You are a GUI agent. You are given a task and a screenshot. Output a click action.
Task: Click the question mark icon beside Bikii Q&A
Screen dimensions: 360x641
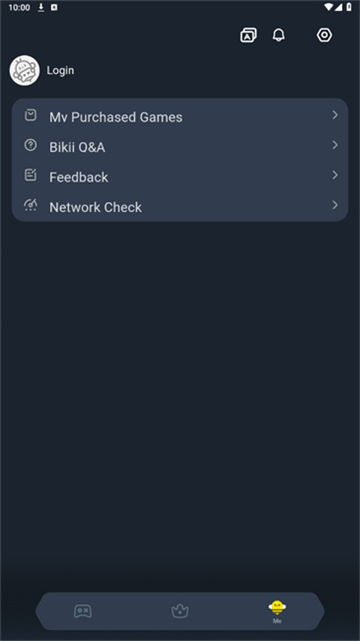(x=31, y=145)
